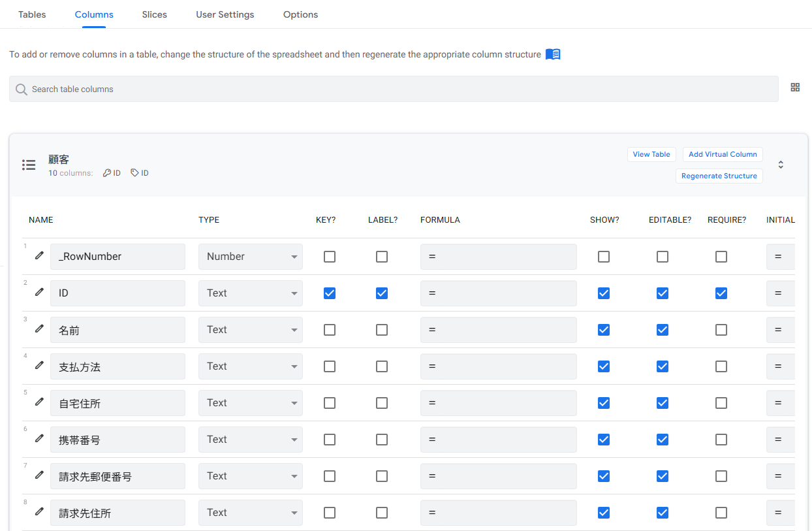Click edit pencil for 請求先住所 column

pyautogui.click(x=39, y=511)
